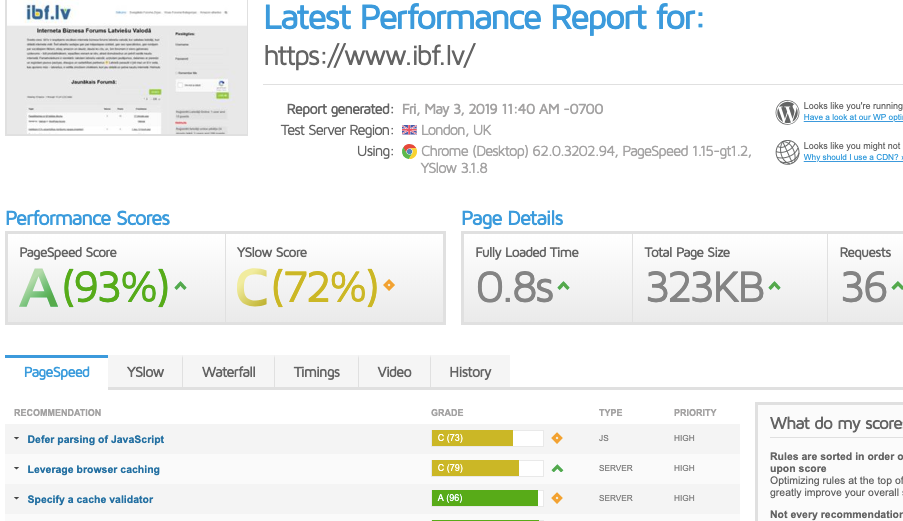Open the 'Why should I use a CDN' link
Image resolution: width=903 pixels, height=521 pixels.
852,158
